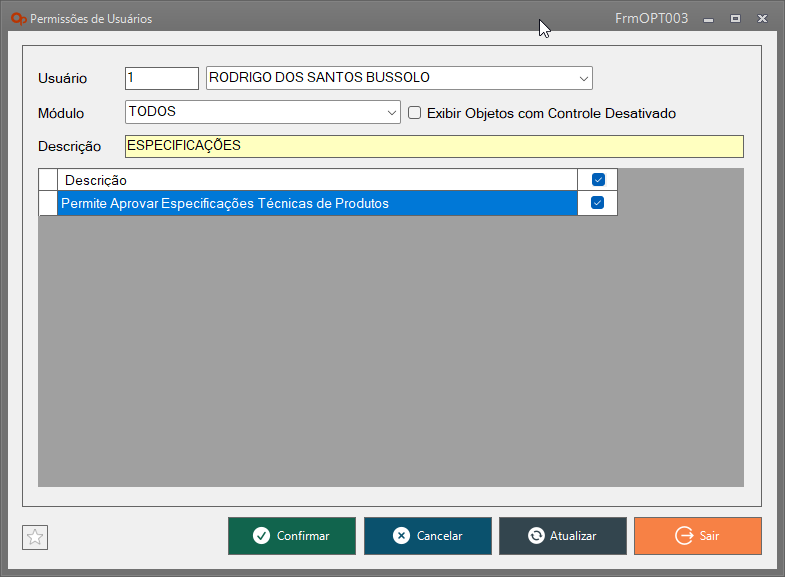Select the Permite Aprovar Especificações Técnicas row

point(317,204)
